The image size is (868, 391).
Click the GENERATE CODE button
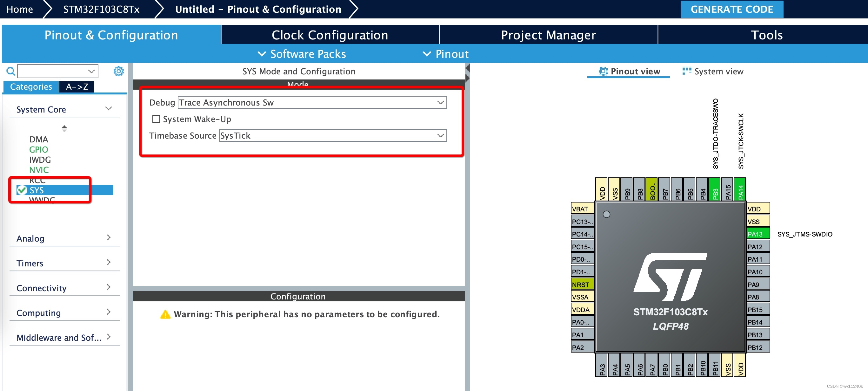731,9
